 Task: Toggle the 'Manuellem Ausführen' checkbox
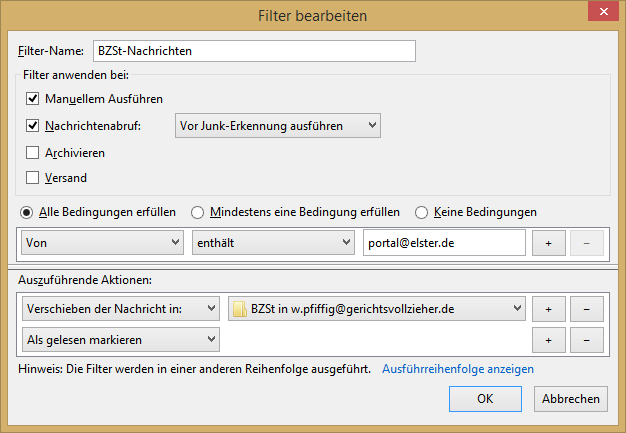(x=33, y=98)
